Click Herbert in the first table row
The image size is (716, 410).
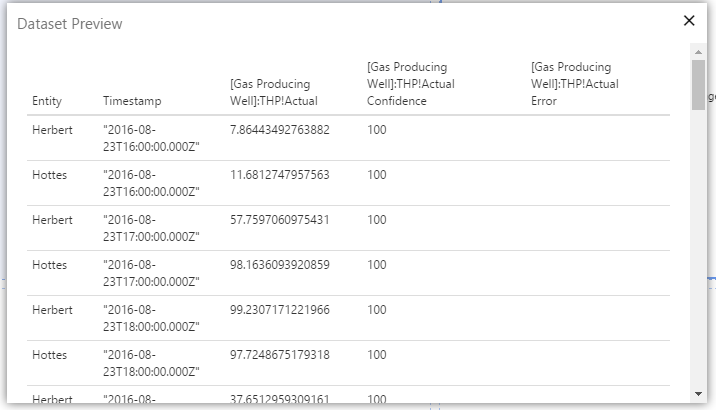[x=51, y=130]
